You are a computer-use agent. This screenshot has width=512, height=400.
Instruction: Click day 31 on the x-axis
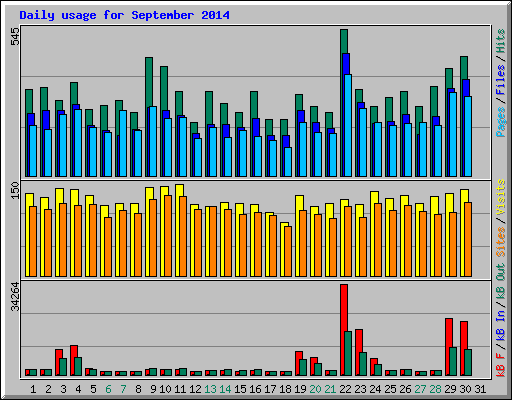point(480,389)
